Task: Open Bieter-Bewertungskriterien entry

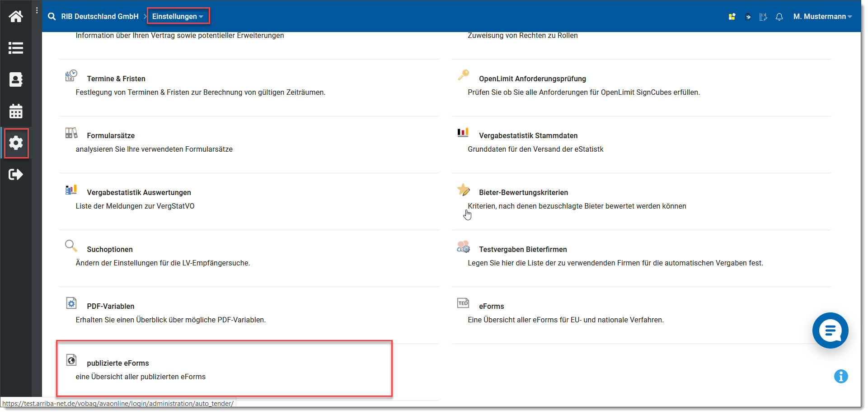Action: tap(523, 192)
